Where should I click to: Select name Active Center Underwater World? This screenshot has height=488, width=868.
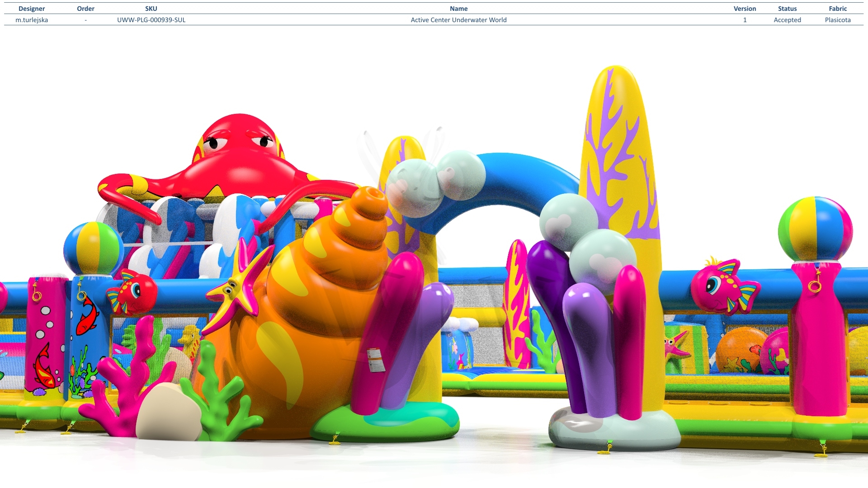click(458, 20)
